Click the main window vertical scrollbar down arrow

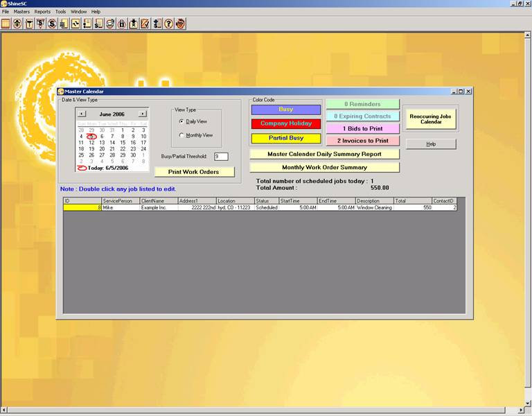tap(528, 403)
